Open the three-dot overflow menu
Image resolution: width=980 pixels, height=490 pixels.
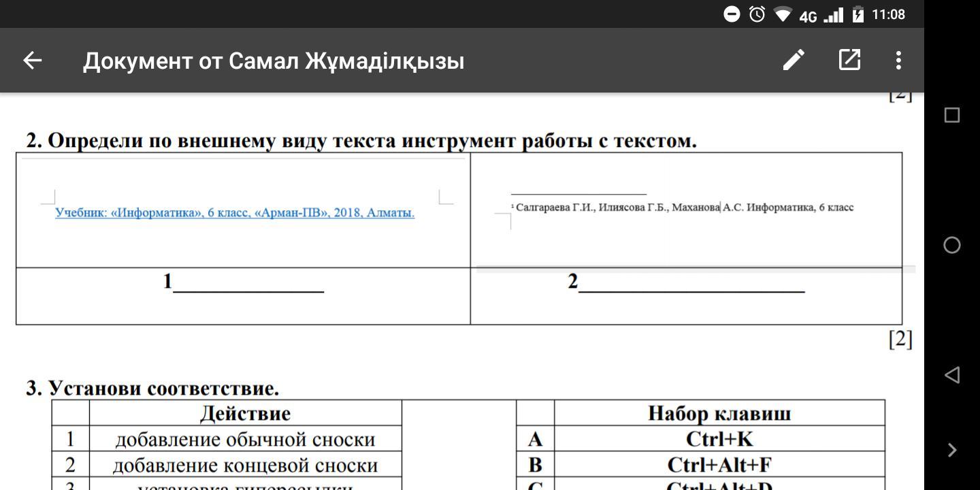tap(898, 60)
